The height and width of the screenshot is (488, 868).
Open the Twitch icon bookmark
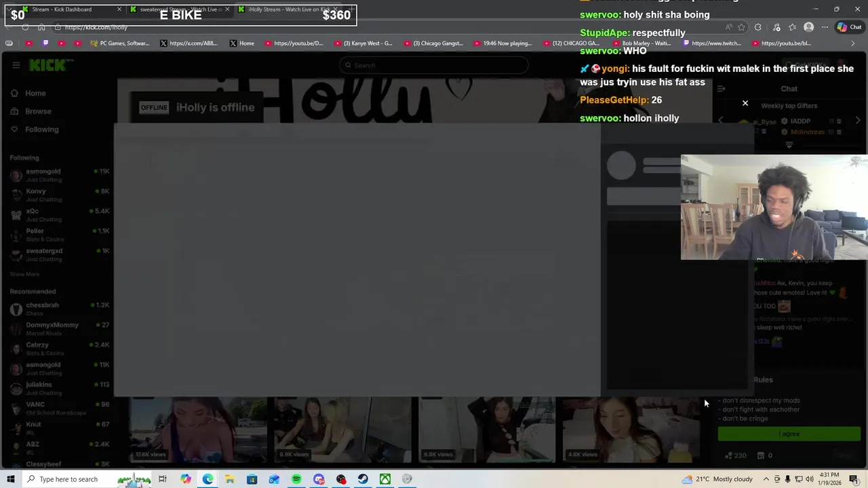(x=45, y=43)
